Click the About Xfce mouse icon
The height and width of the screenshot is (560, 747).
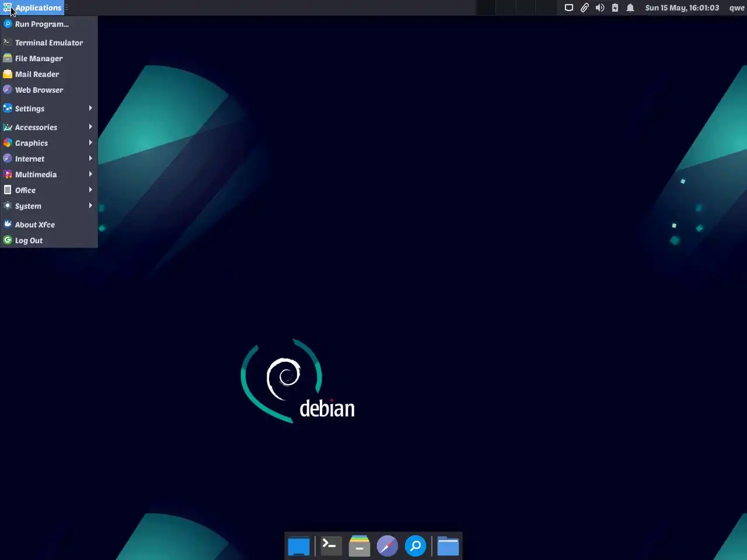coord(8,225)
